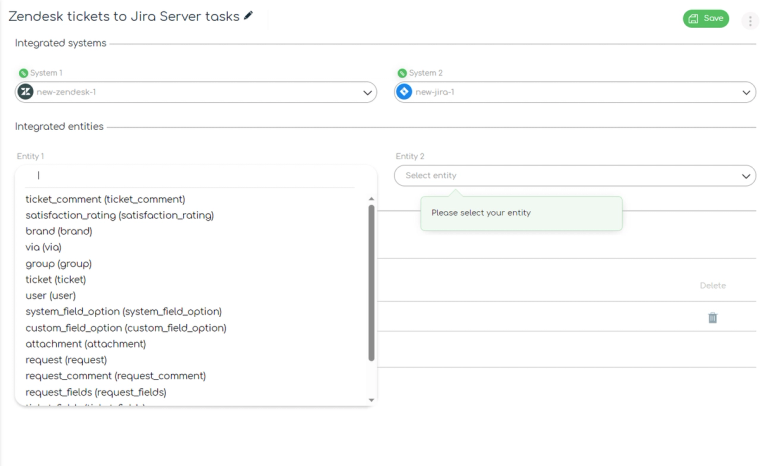
Task: Click the trash can delete icon
Action: pyautogui.click(x=712, y=318)
